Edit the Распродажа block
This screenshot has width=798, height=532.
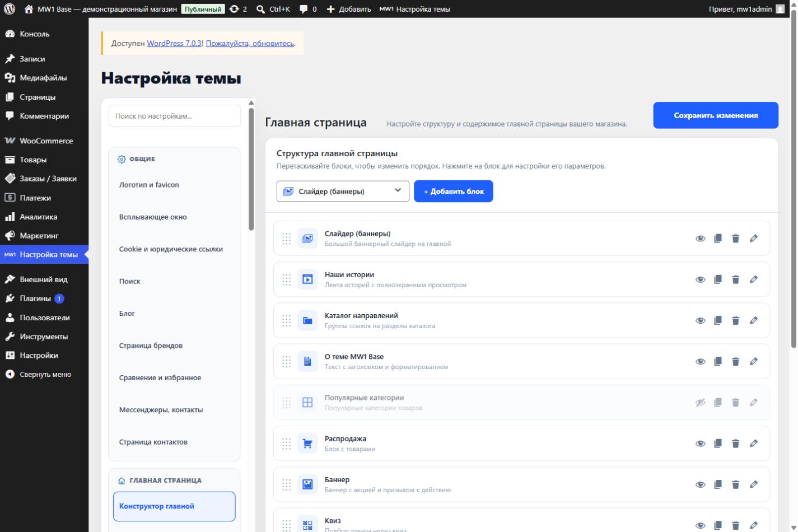[754, 444]
